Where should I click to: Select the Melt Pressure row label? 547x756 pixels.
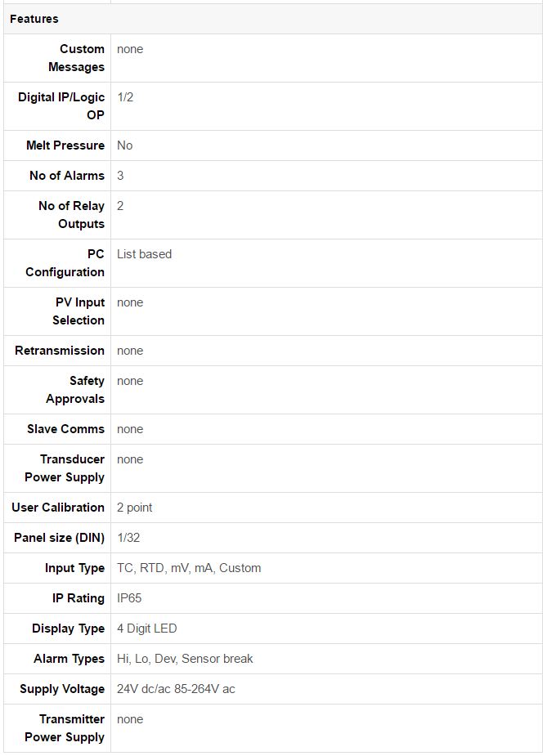point(65,145)
